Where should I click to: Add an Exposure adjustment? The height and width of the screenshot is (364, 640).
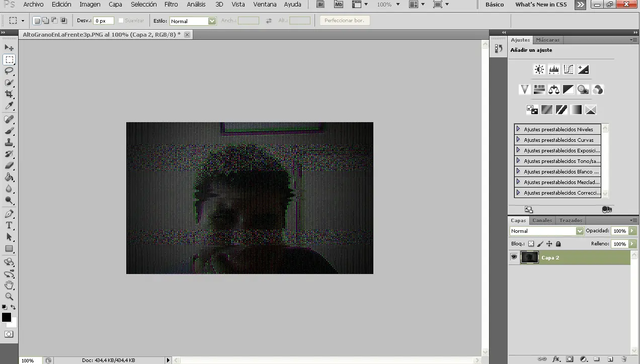coord(583,69)
